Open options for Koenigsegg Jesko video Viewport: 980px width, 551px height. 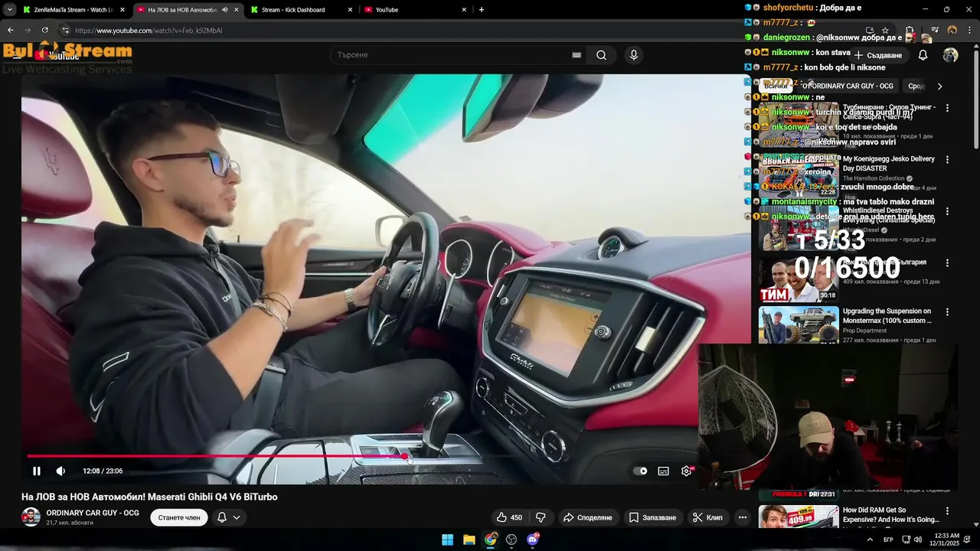point(947,160)
